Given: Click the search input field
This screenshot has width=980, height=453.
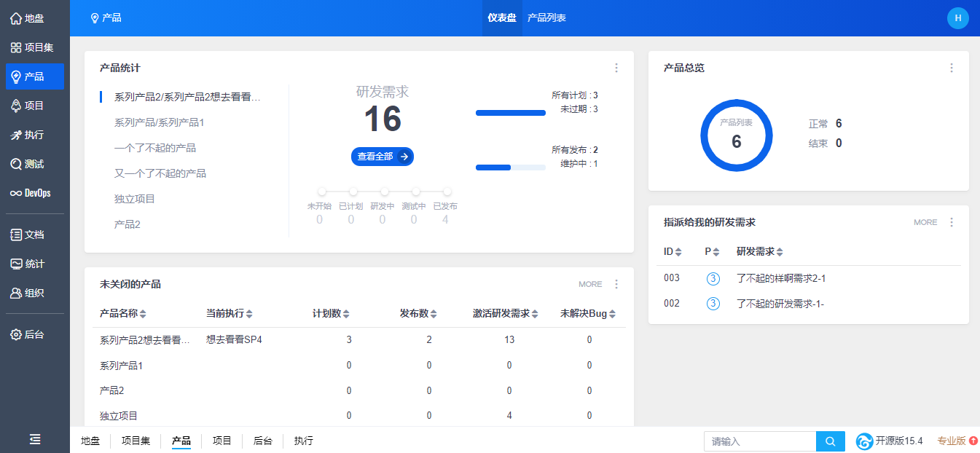Looking at the screenshot, I should [759, 441].
